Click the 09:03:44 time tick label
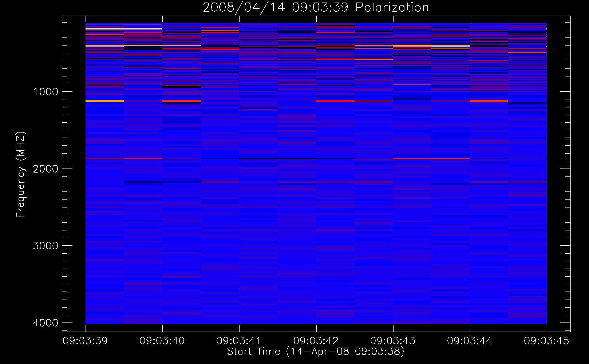589x364 pixels. click(470, 341)
